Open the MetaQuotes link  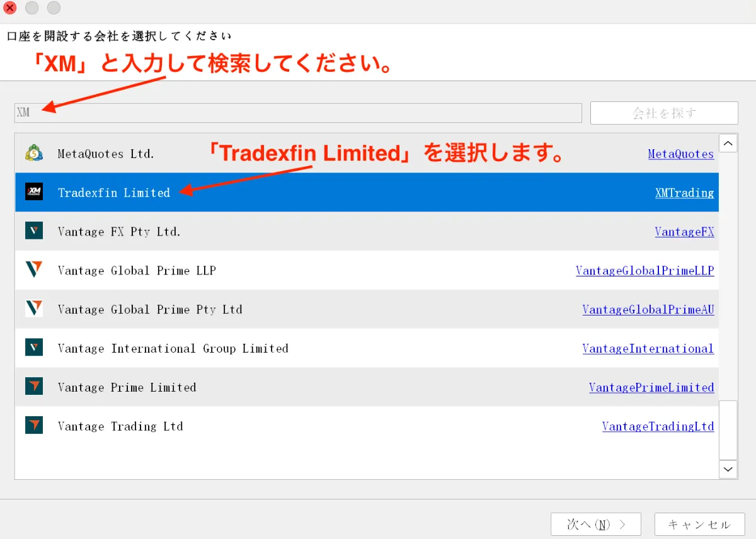point(681,154)
